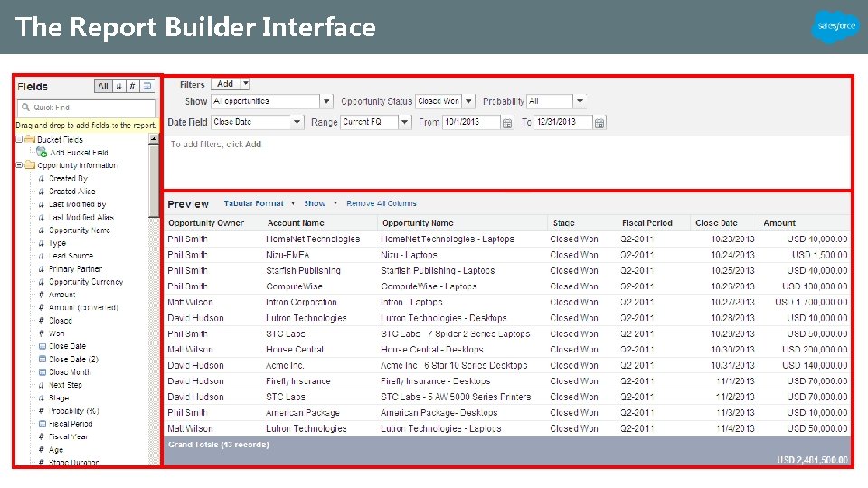The width and height of the screenshot is (868, 488).
Task: Click the Close Date column header
Action: pyautogui.click(x=716, y=223)
